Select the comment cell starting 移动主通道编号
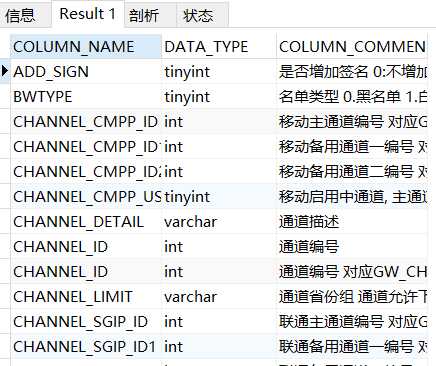 pyautogui.click(x=352, y=122)
